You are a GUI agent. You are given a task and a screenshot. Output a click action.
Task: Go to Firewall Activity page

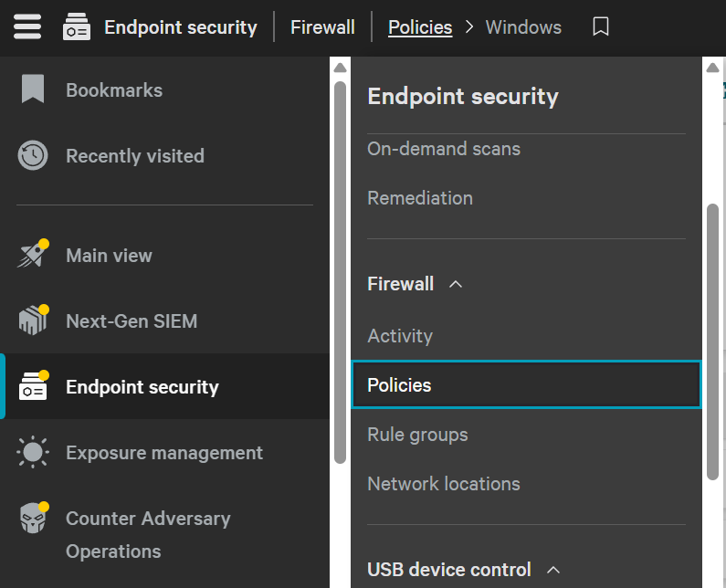pyautogui.click(x=526, y=336)
